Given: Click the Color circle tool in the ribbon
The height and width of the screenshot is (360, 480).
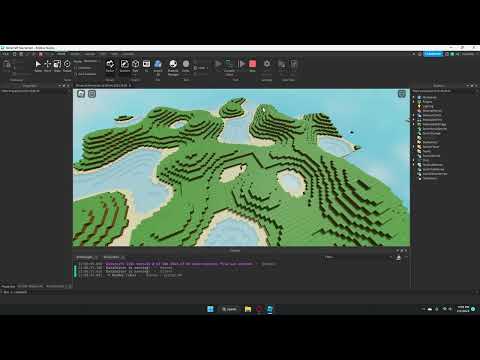Looking at the screenshot, I should coord(186,65).
